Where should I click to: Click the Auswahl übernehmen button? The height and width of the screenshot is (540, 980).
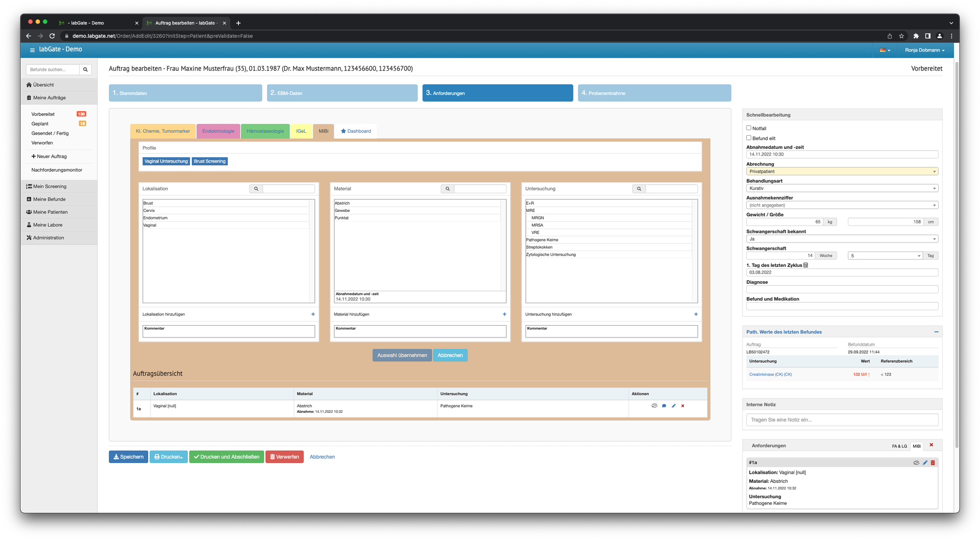click(402, 355)
